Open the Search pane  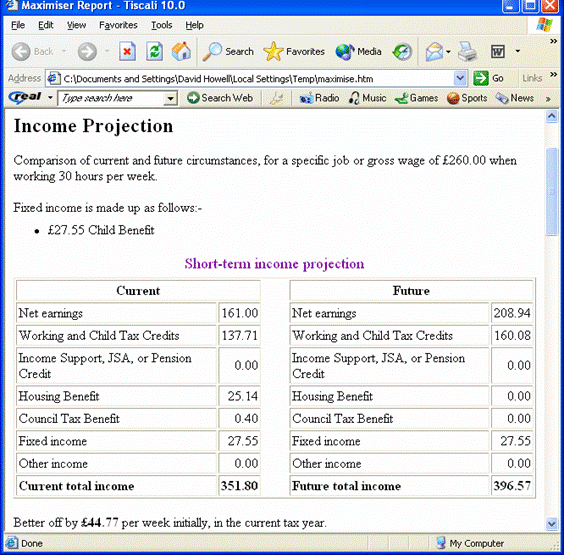tap(228, 52)
